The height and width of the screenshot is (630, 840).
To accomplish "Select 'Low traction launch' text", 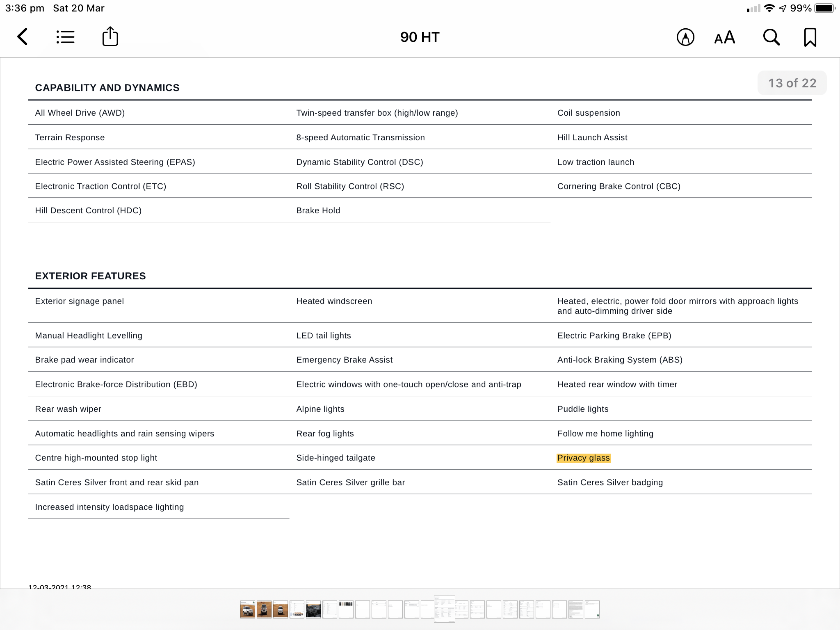I will 596,162.
